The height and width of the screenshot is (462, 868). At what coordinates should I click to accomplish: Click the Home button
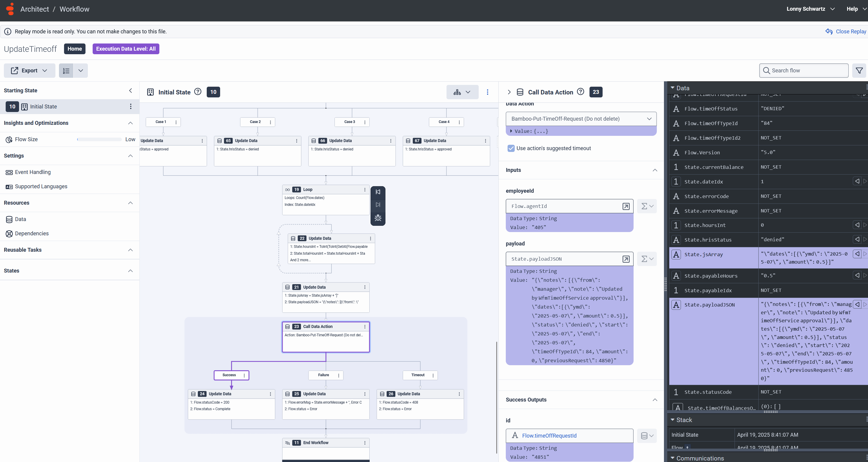tap(74, 49)
